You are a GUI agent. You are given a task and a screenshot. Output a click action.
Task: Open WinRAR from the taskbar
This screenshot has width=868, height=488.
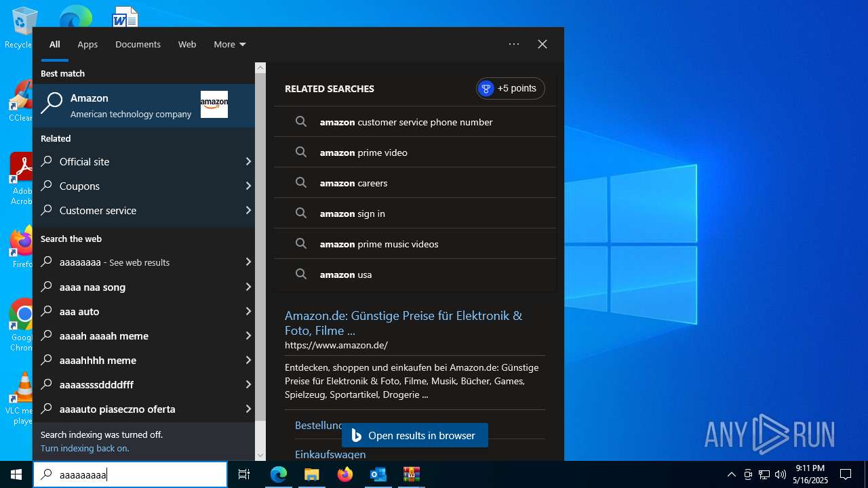(x=411, y=474)
